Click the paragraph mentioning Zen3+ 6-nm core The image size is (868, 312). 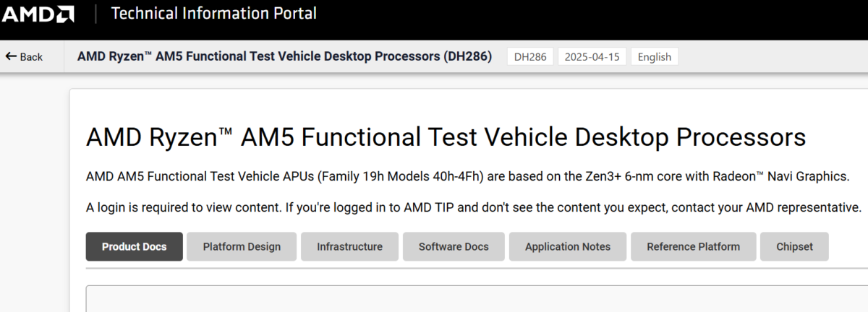(467, 176)
